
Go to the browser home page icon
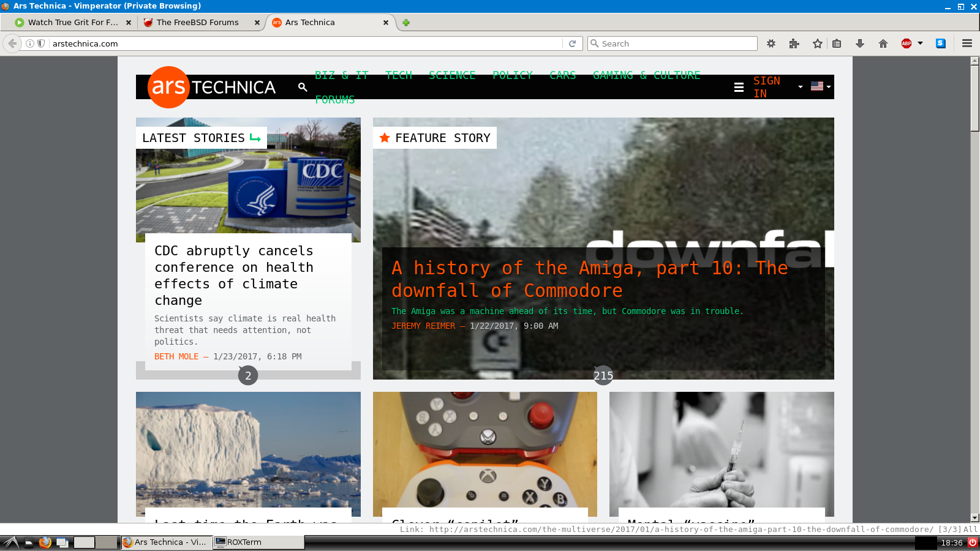click(x=883, y=43)
